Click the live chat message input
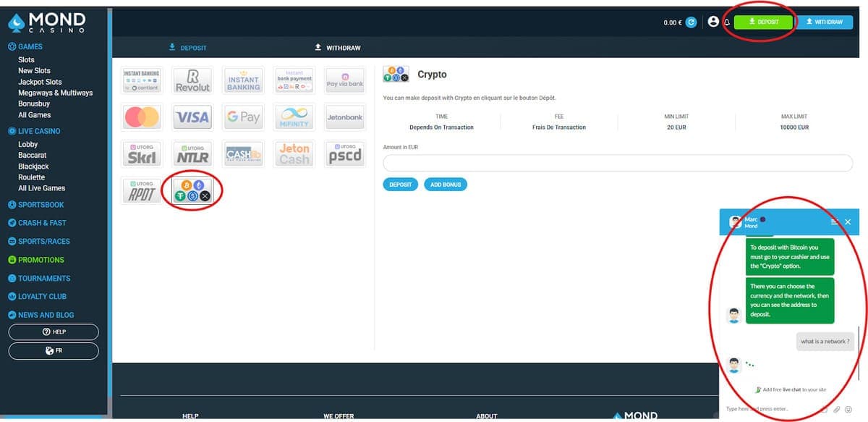This screenshot has width=868, height=422. (x=773, y=409)
